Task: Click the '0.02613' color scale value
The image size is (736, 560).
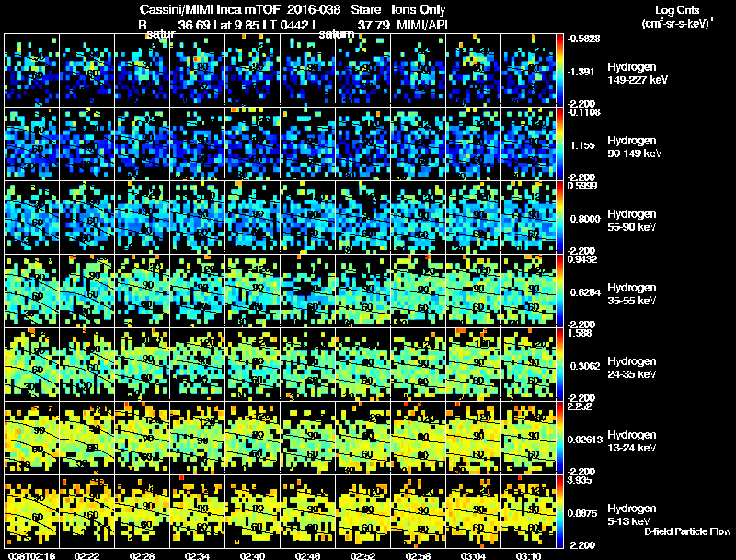Action: (585, 440)
